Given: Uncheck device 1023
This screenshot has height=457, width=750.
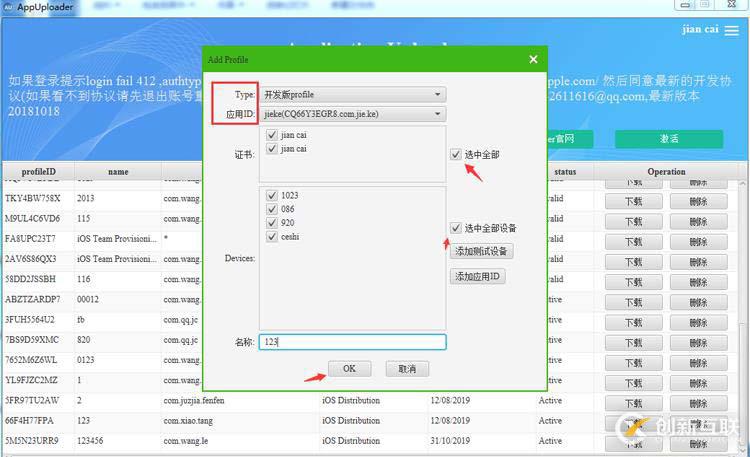Looking at the screenshot, I should coord(272,195).
